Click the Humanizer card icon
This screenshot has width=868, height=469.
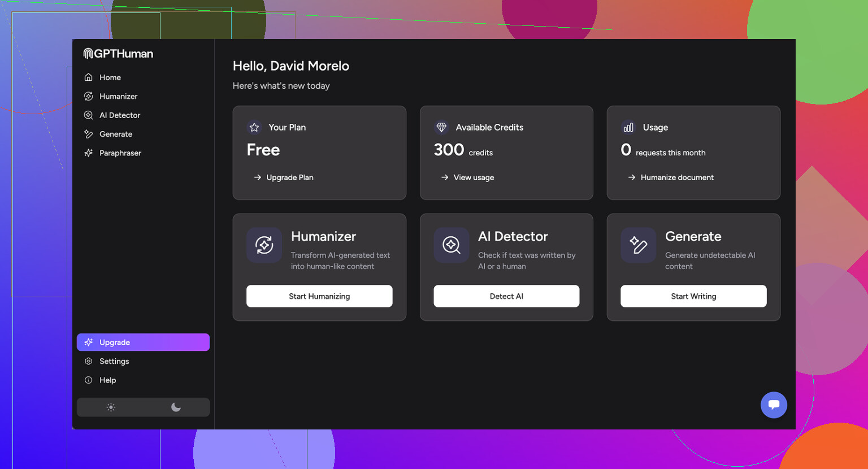[264, 245]
